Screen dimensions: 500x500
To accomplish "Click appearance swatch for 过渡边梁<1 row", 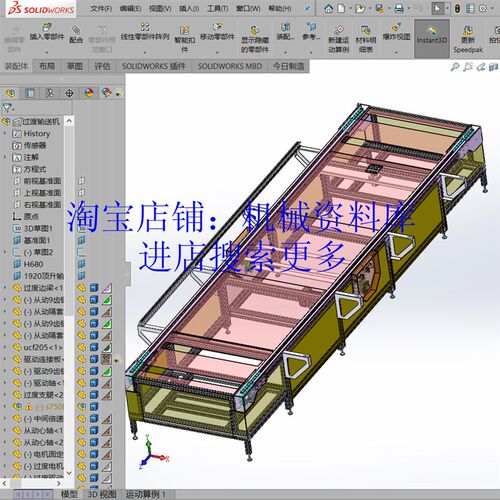I will 107,288.
